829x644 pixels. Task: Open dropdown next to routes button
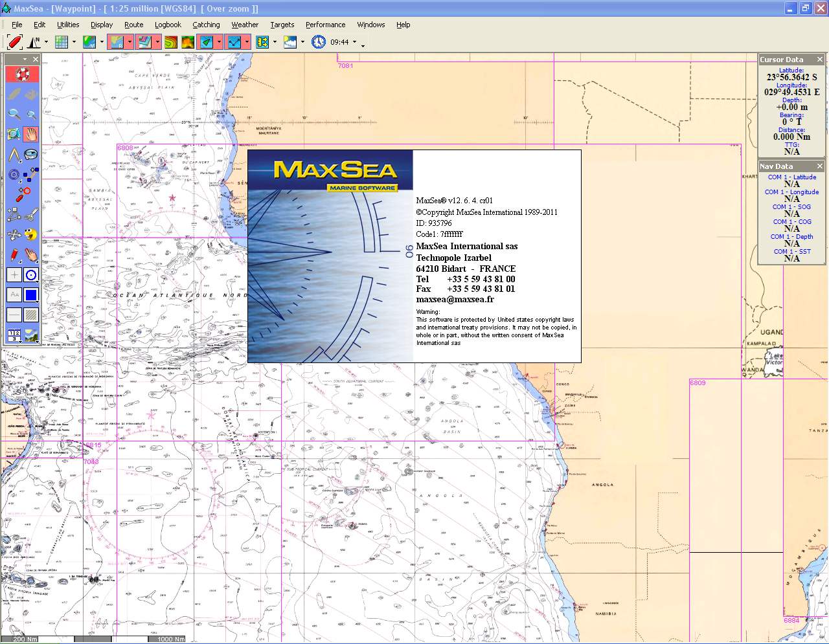tap(247, 42)
